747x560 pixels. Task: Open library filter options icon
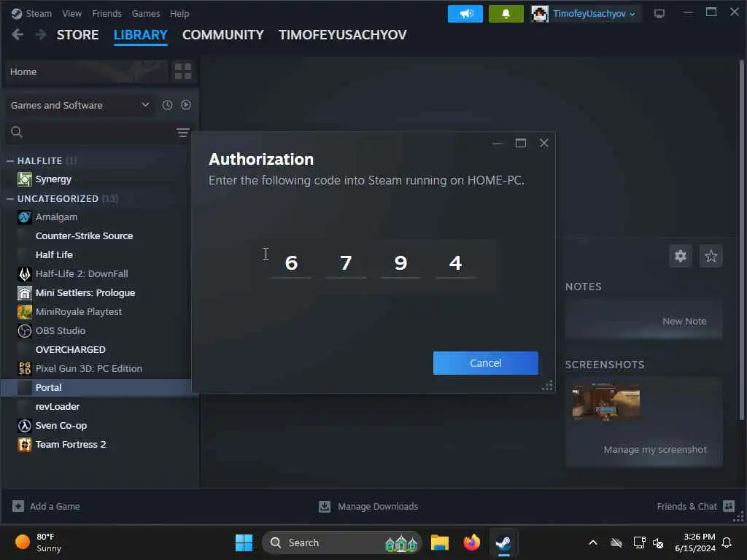[x=183, y=132]
